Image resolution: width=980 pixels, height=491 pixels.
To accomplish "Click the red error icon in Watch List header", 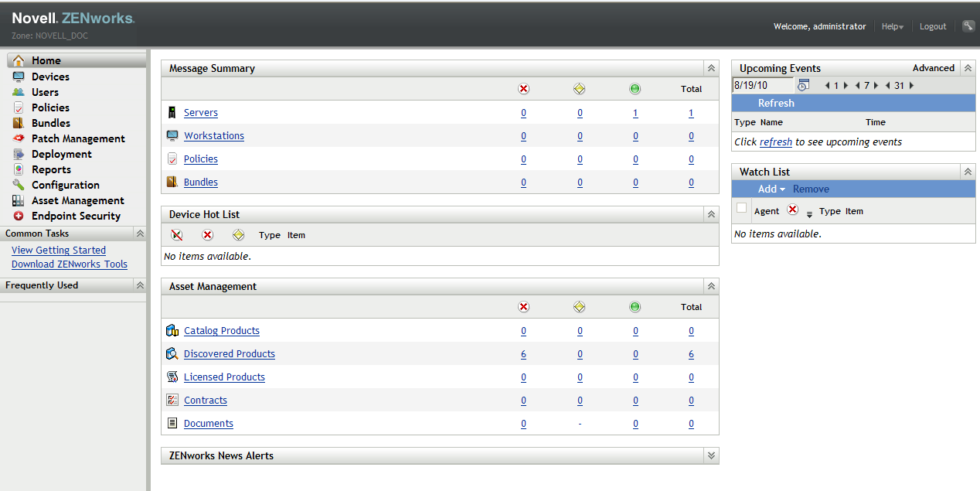I will tap(792, 210).
